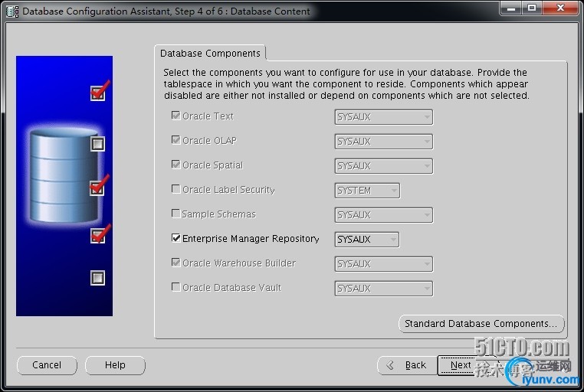Click the 'Enterprise Manager Repository' label text
The height and width of the screenshot is (392, 584).
[251, 238]
